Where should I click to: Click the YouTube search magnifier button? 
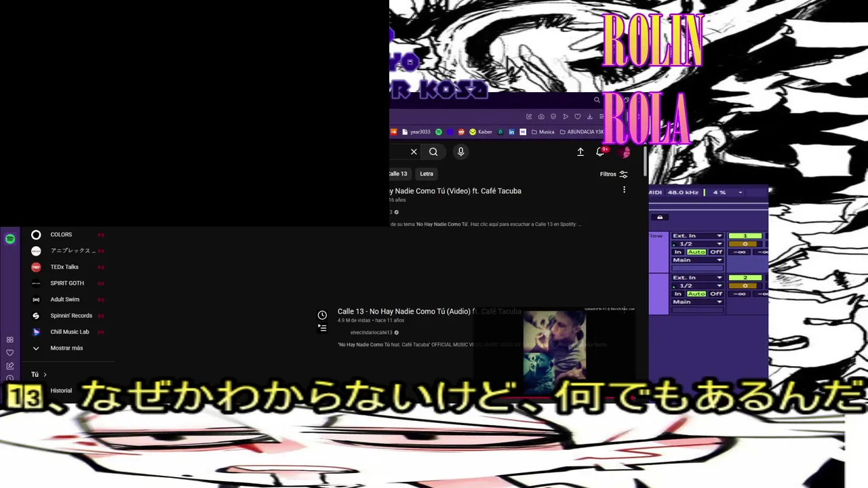tap(433, 152)
